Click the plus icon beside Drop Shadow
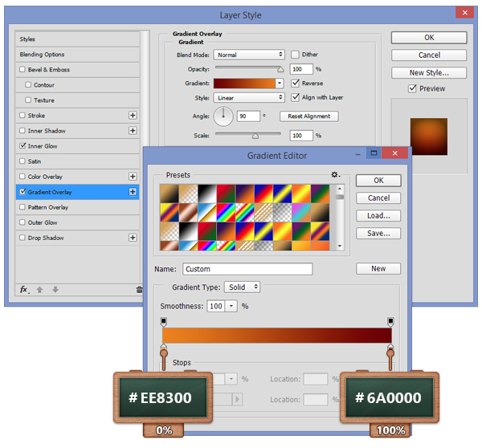 coord(133,238)
